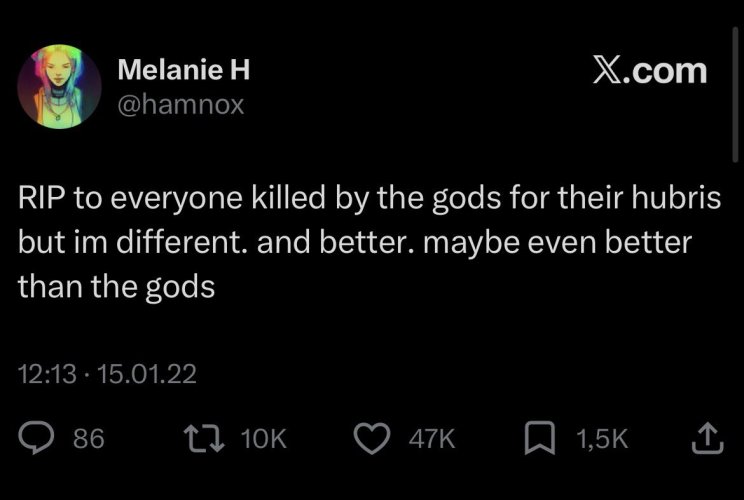Click the phrase "RIP to everyone killed"
This screenshot has width=744, height=500.
(172, 198)
